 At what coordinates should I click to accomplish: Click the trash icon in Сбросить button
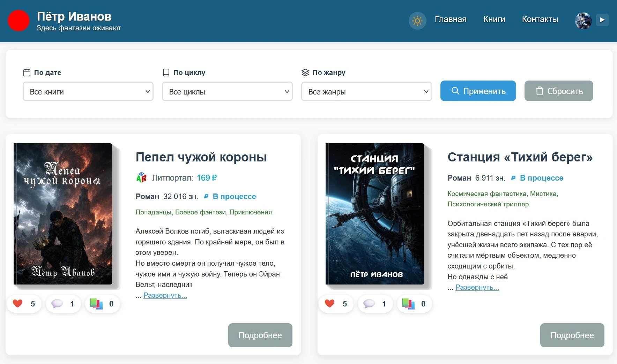(x=540, y=91)
